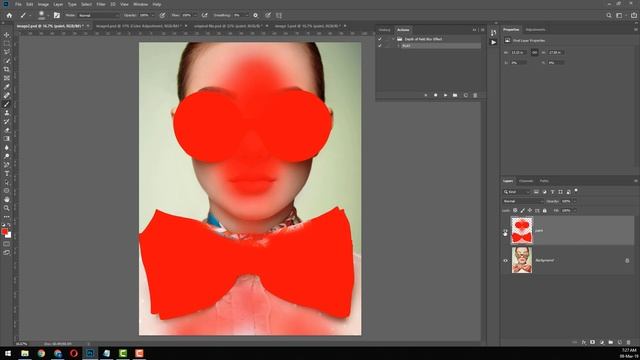
Task: Select the Gradient tool
Action: (7, 139)
